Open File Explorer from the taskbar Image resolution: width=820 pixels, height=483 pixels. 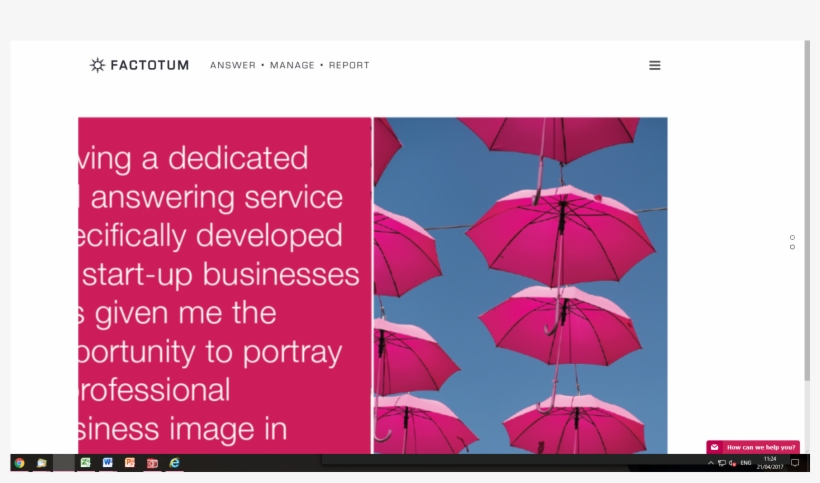(42, 463)
